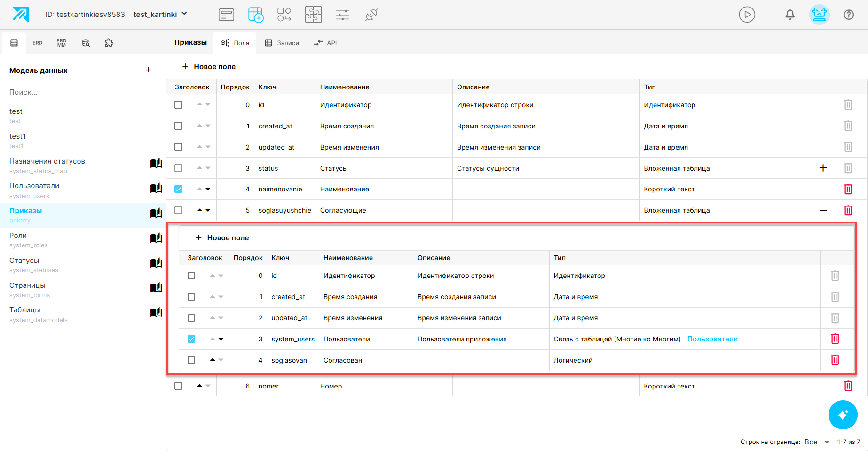This screenshot has height=451, width=868.
Task: Open the help question mark icon
Action: (849, 15)
